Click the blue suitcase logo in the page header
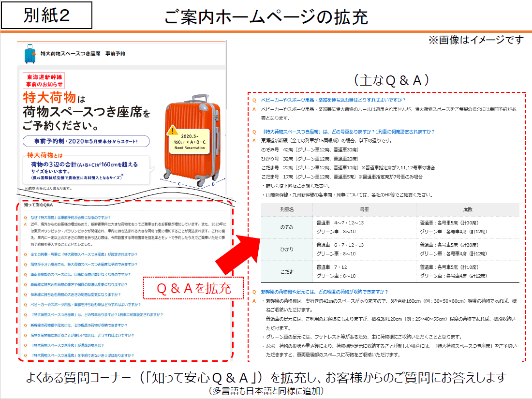Screen dimensions: 532x399 tap(30, 54)
